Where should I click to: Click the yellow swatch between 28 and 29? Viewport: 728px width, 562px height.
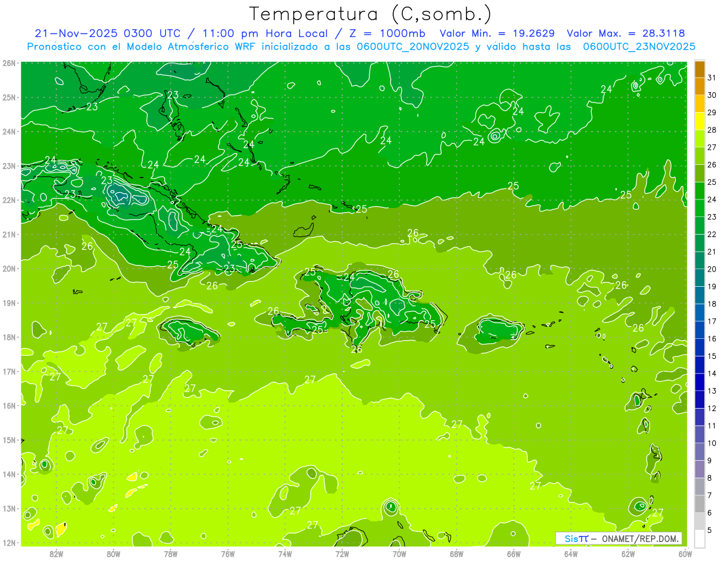click(x=699, y=121)
